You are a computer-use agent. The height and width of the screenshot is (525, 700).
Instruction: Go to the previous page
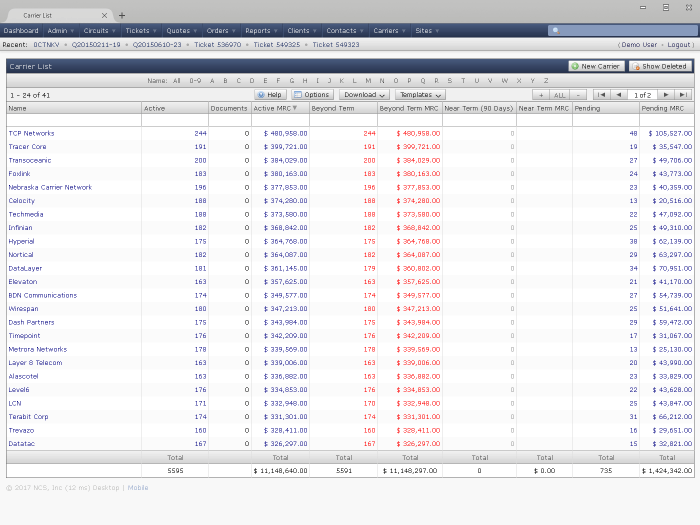pyautogui.click(x=618, y=94)
